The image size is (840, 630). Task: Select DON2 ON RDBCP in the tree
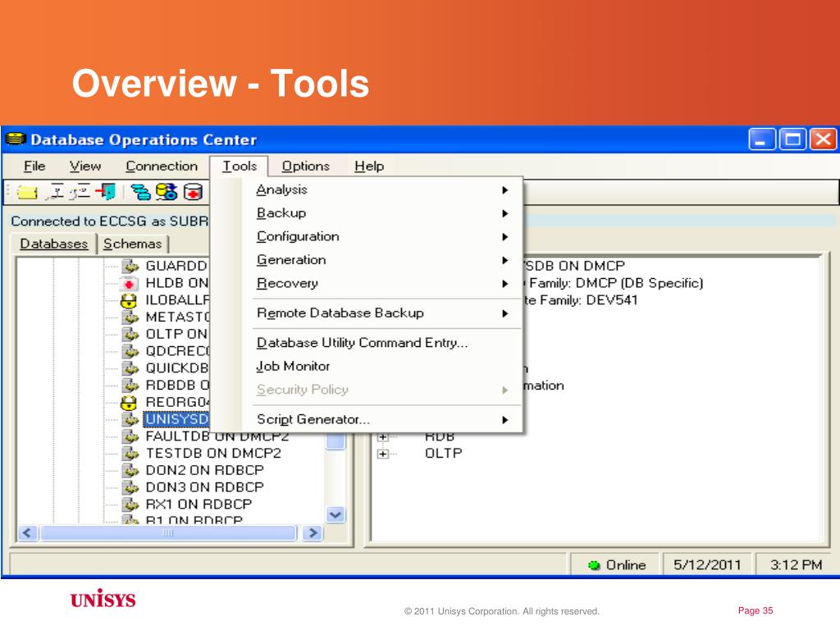coord(204,470)
